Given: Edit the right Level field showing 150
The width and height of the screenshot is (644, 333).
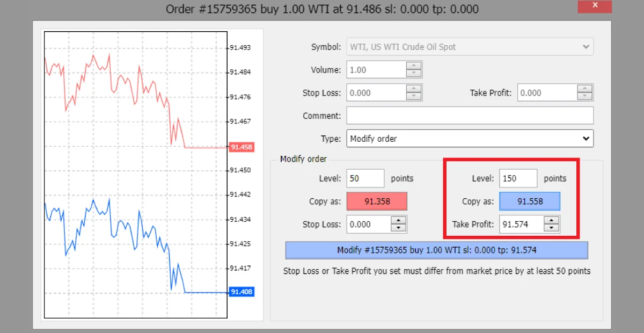Looking at the screenshot, I should pyautogui.click(x=517, y=178).
